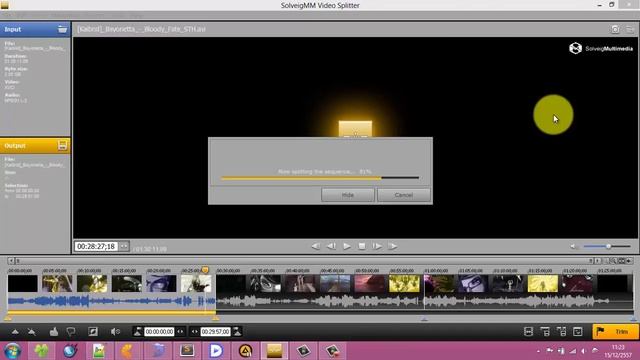
Task: Select the glasses face thumbnail under 01:05:00
Action: click(x=473, y=283)
